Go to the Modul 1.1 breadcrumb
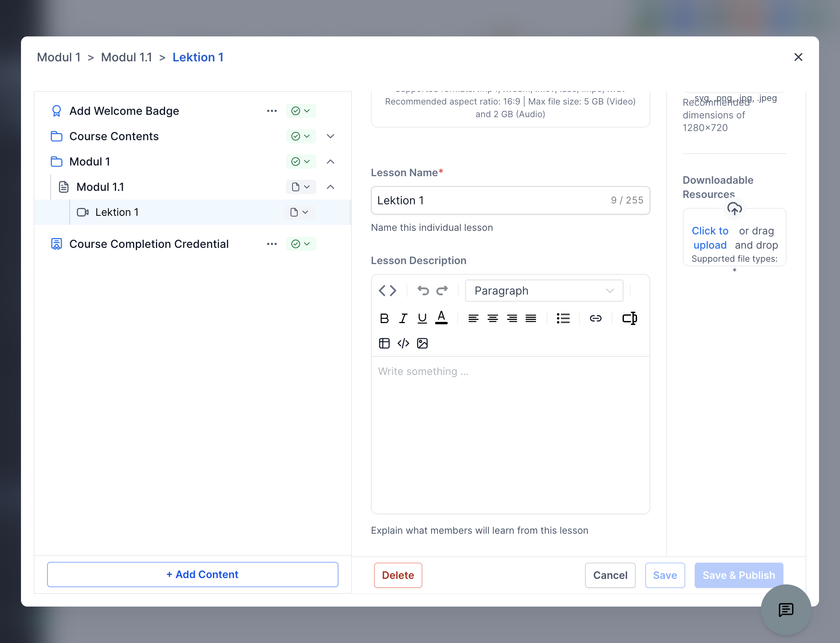 (x=126, y=57)
